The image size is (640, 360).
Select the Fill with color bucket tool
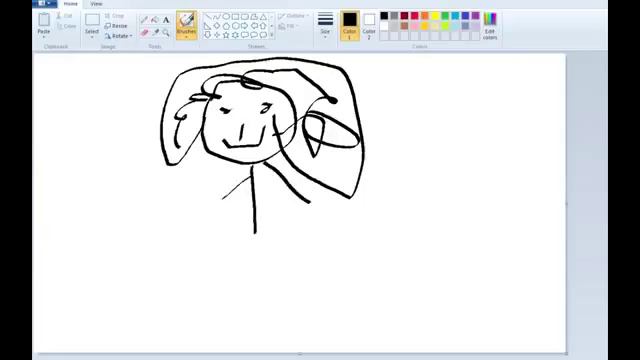[155, 20]
